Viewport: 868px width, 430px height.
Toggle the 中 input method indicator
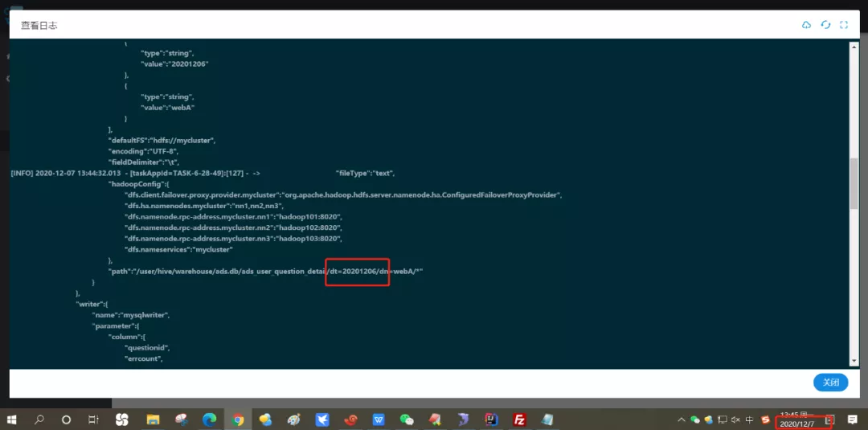749,420
